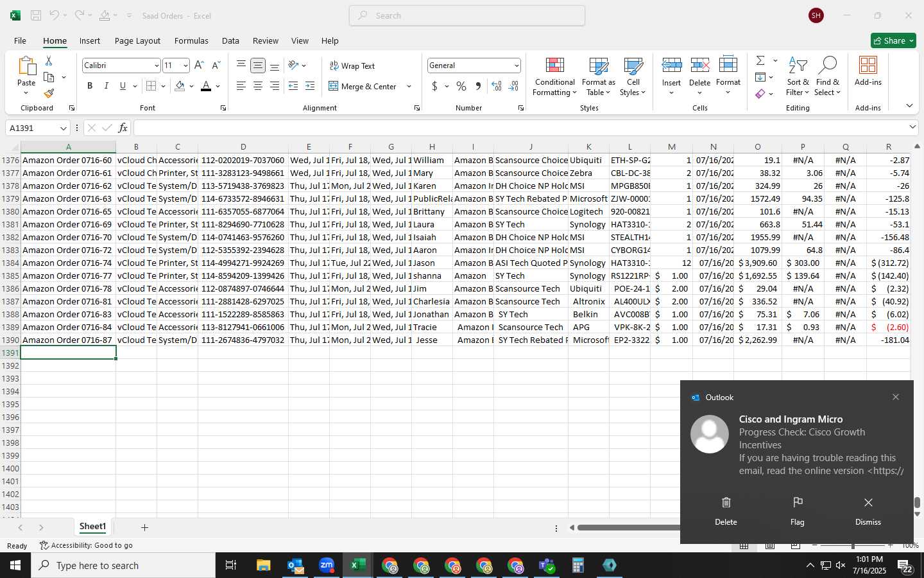The image size is (924, 578).
Task: Apply the red font color
Action: [x=206, y=86]
